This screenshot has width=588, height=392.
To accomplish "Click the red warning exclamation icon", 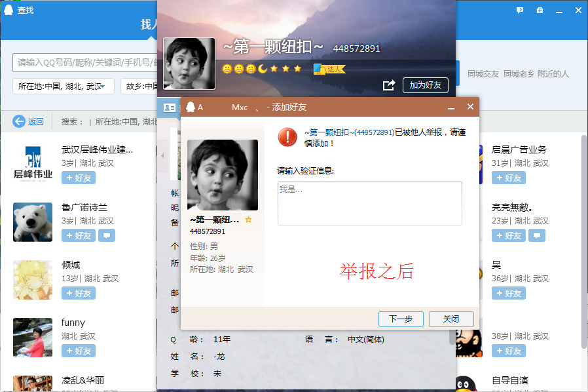I will 287,136.
